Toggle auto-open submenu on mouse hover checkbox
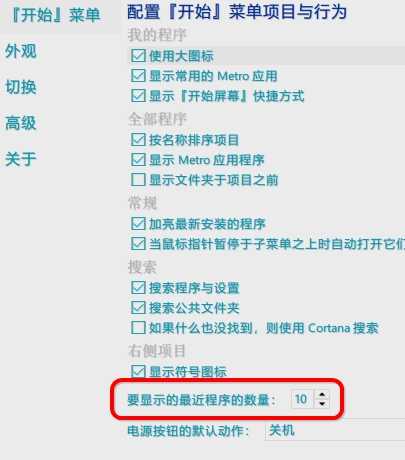The width and height of the screenshot is (405, 460). tap(138, 244)
